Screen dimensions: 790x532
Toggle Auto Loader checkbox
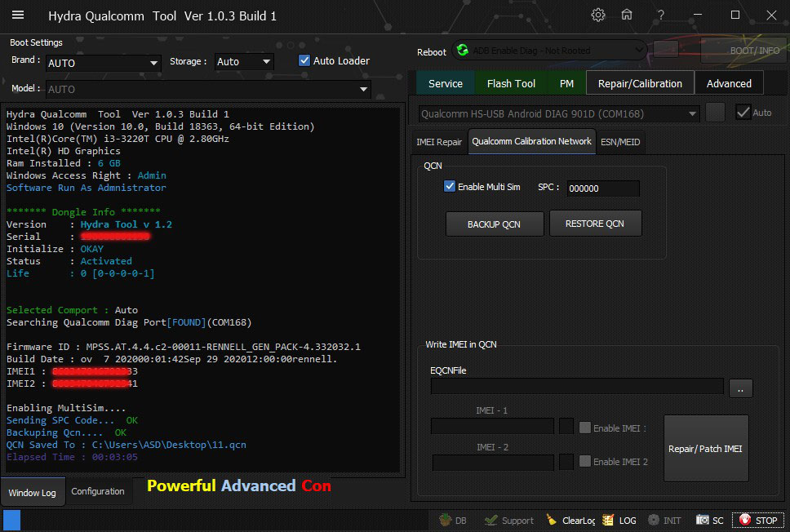coord(304,60)
